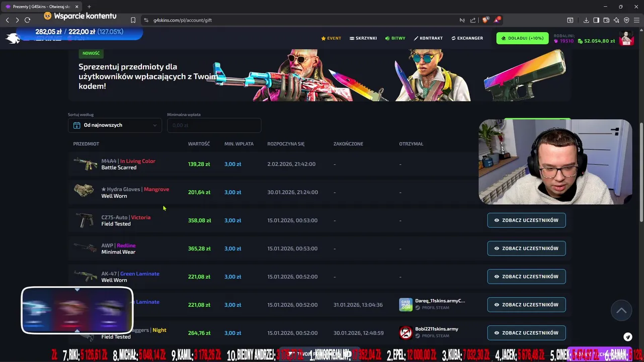Open the Brave VPN shield icon
The image size is (644, 362).
[626, 20]
